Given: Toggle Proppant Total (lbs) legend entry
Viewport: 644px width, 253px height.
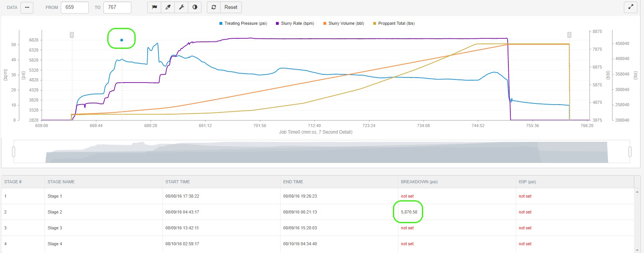Looking at the screenshot, I should pos(394,24).
